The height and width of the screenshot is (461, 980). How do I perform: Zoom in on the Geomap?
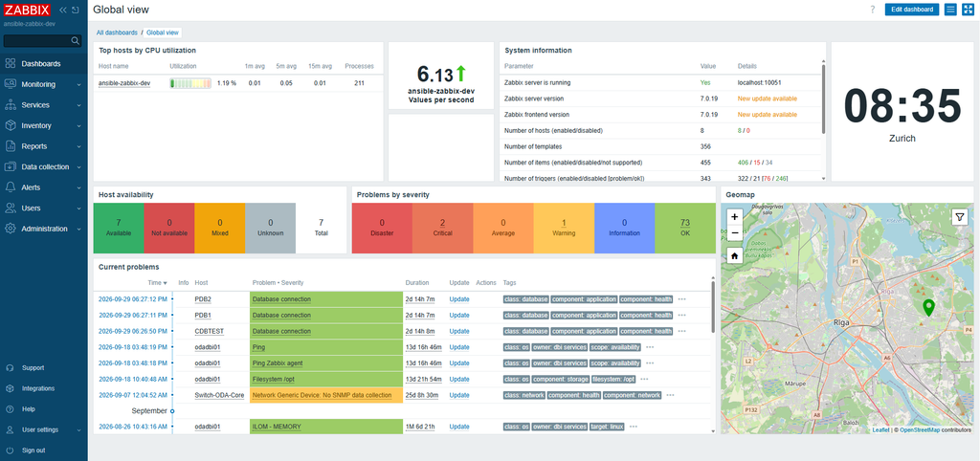pos(734,217)
